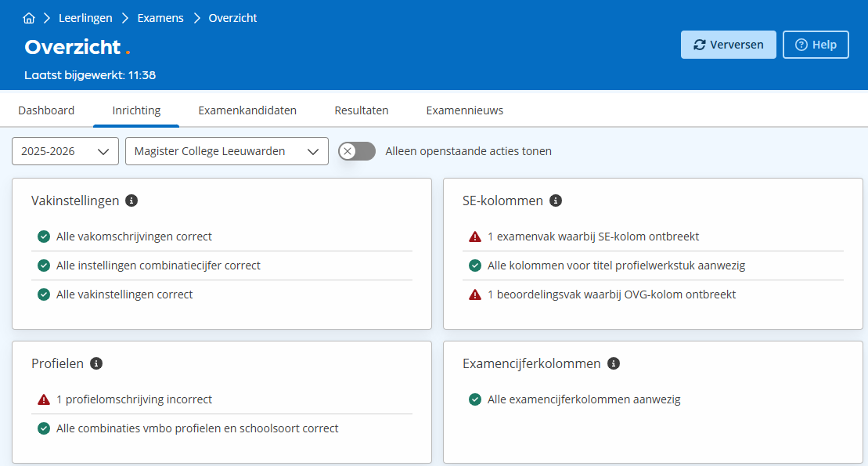Switch to the Dashboard tab
The height and width of the screenshot is (466, 868).
click(46, 110)
